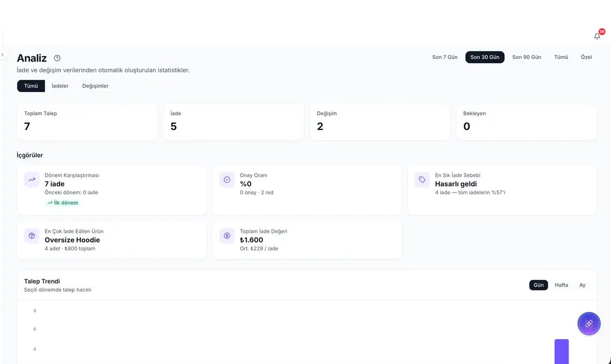Click the Hasarlı geldi text
Screen dimensions: 611x364
pyautogui.click(x=456, y=184)
